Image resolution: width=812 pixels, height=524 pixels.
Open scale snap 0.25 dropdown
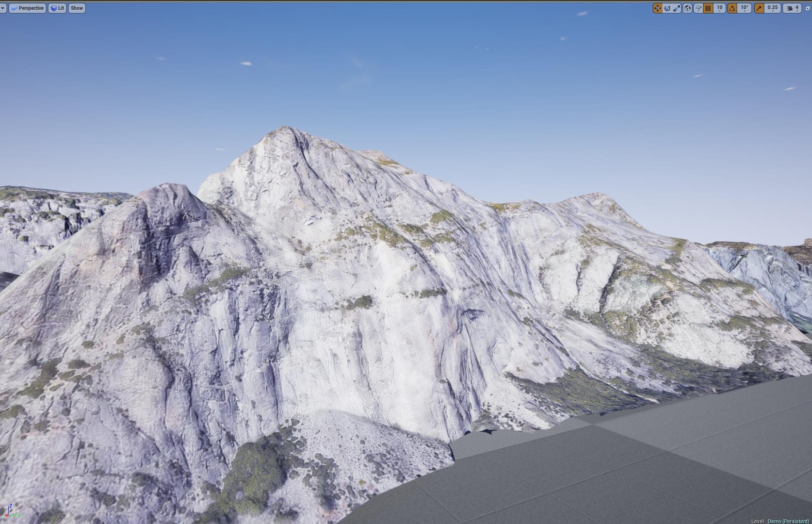click(x=773, y=8)
